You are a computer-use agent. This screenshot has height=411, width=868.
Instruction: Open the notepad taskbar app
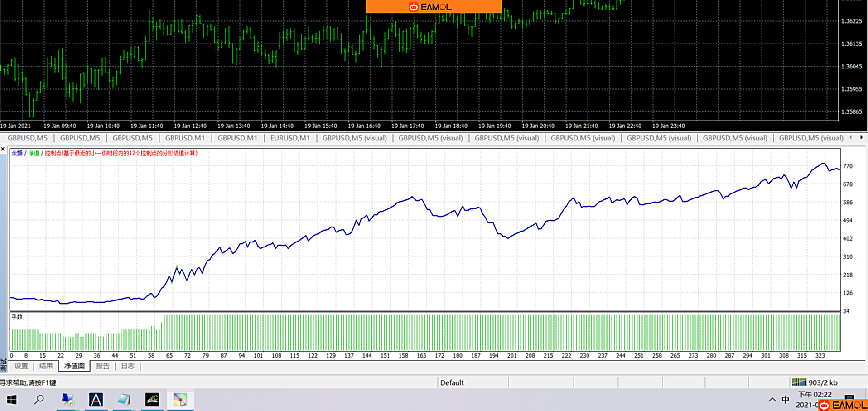point(124,400)
